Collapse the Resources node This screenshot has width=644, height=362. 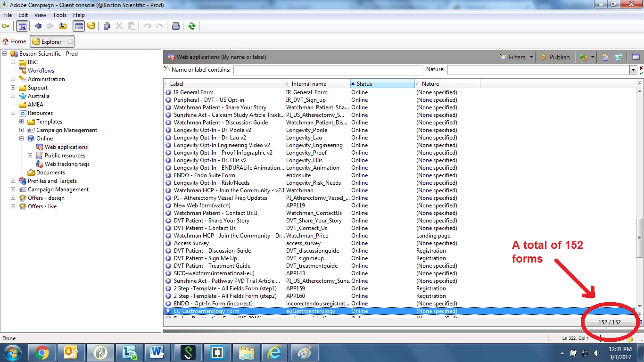click(x=13, y=113)
